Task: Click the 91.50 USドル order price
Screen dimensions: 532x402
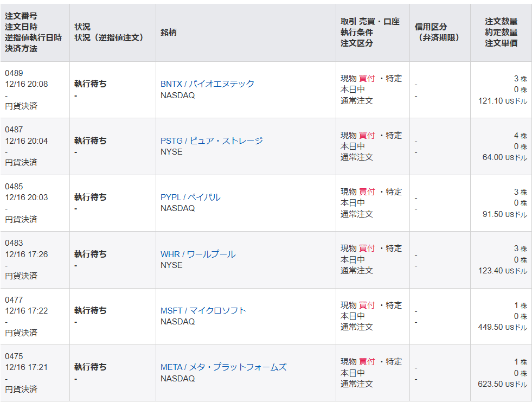Action: (505, 214)
